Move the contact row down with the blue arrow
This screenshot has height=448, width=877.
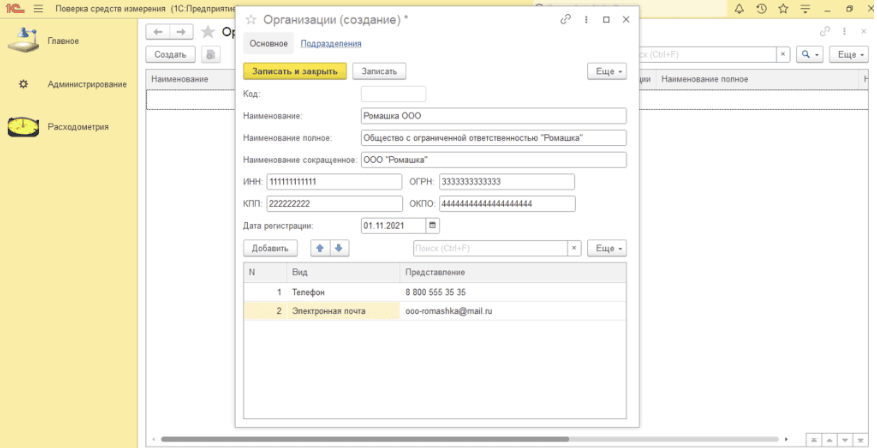coord(338,248)
